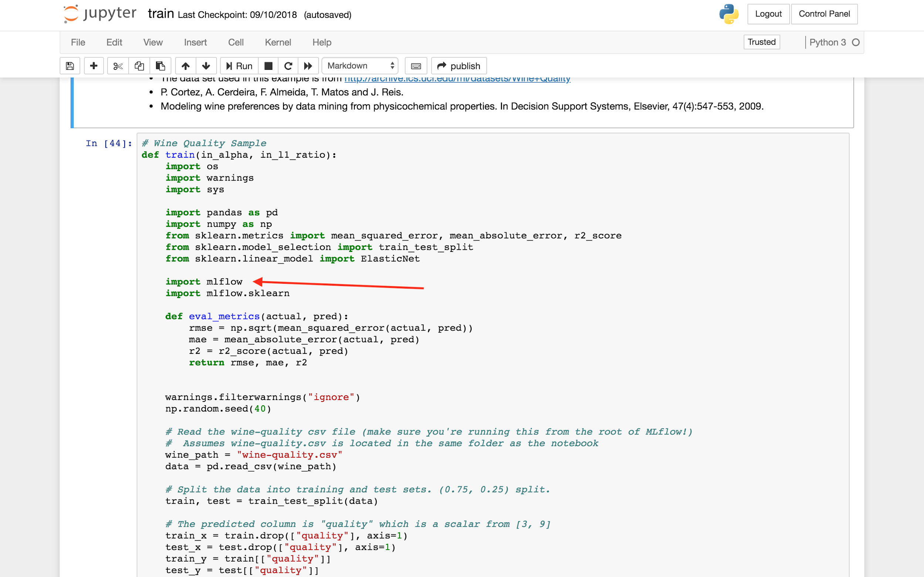Insert a cell below with plus icon
This screenshot has width=924, height=577.
94,66
